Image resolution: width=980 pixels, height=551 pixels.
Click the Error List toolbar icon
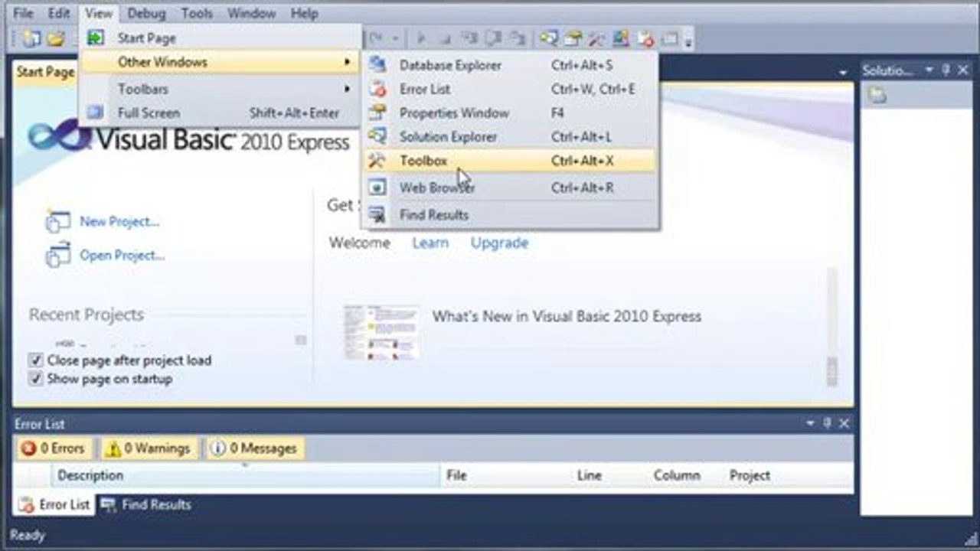(645, 38)
